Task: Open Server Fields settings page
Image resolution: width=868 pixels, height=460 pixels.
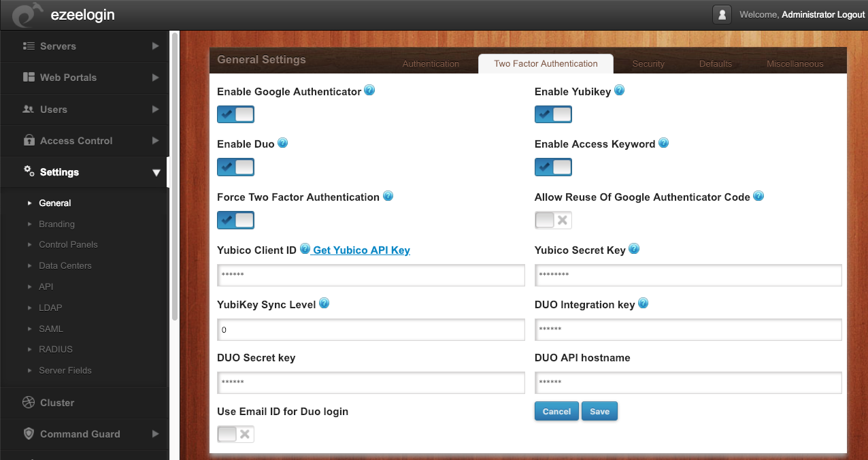Action: coord(65,370)
